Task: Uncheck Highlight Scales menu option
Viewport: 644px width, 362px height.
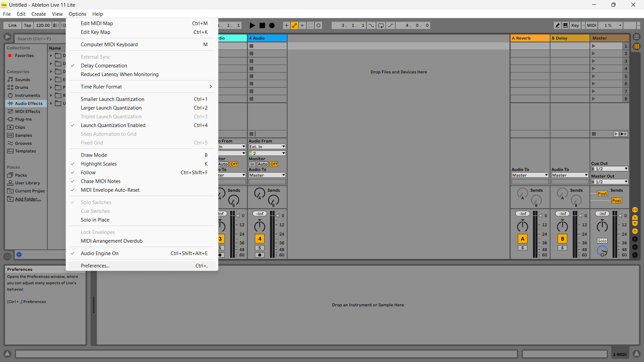Action: coord(99,164)
